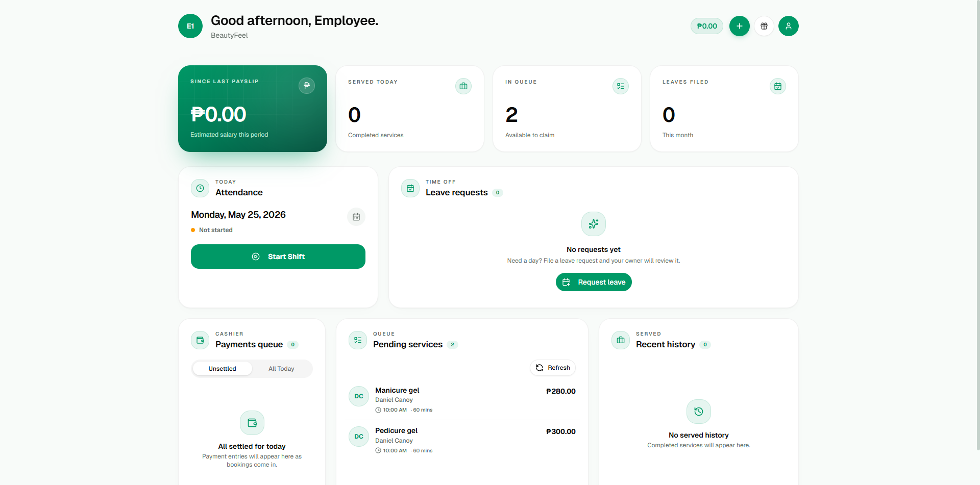The width and height of the screenshot is (980, 485).
Task: Click the BeautyFeel salon name
Action: click(229, 35)
